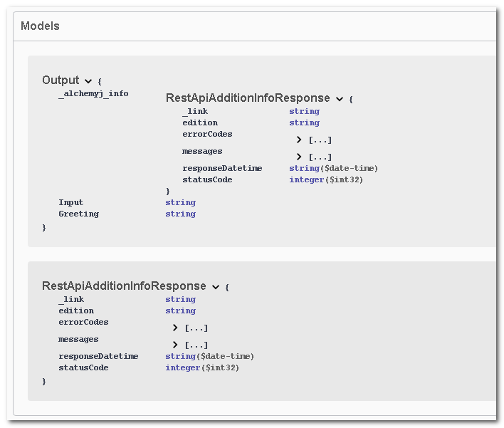Expand messages arrow in standalone RestApiAdditionInfoResponse

175,345
